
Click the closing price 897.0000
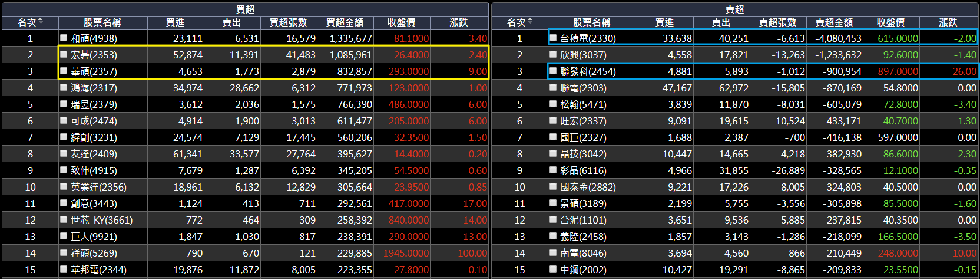898,71
